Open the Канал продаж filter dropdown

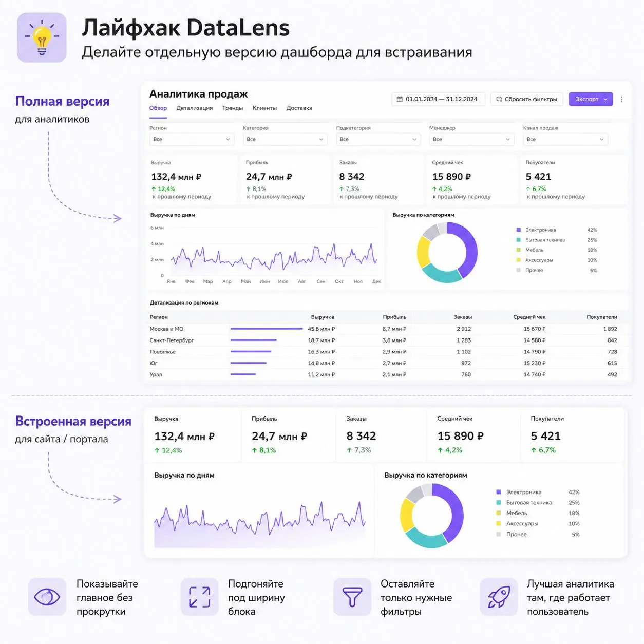[x=565, y=139]
